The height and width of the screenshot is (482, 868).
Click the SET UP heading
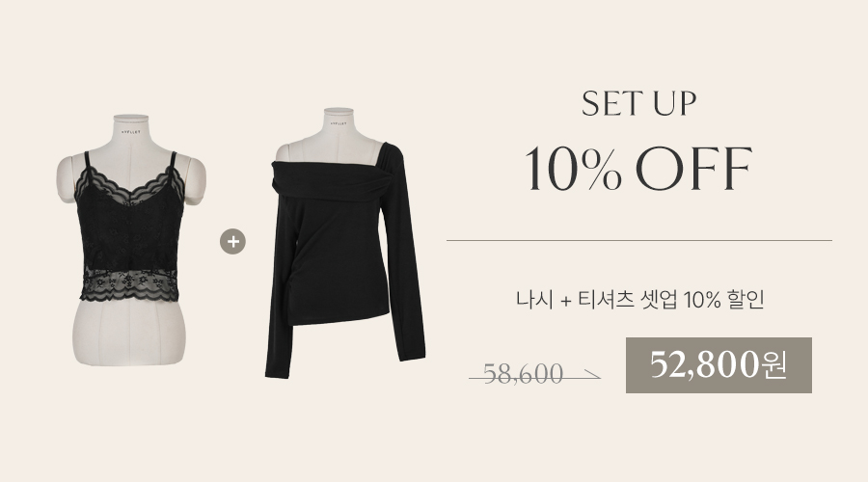(x=638, y=103)
